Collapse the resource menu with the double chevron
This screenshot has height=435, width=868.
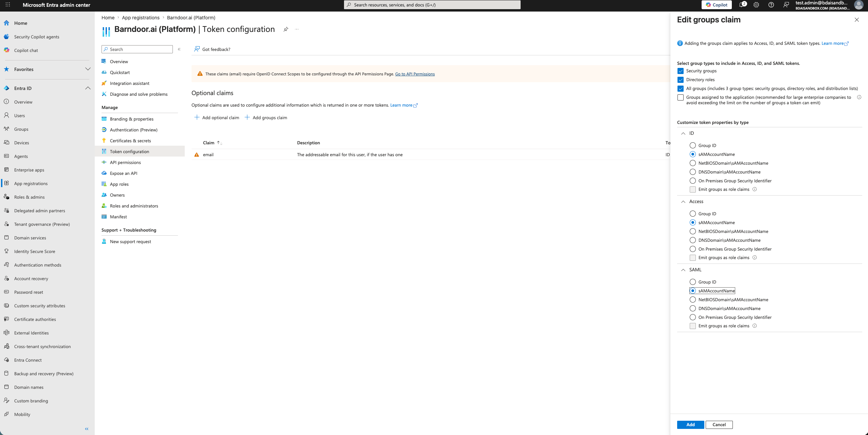tap(179, 49)
